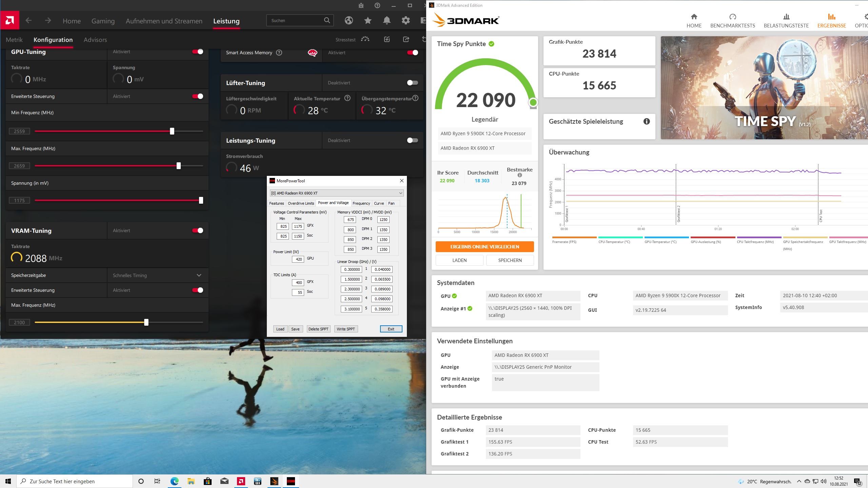The width and height of the screenshot is (868, 488).
Task: Click GPU Min Frequenz slider handle
Action: (172, 131)
